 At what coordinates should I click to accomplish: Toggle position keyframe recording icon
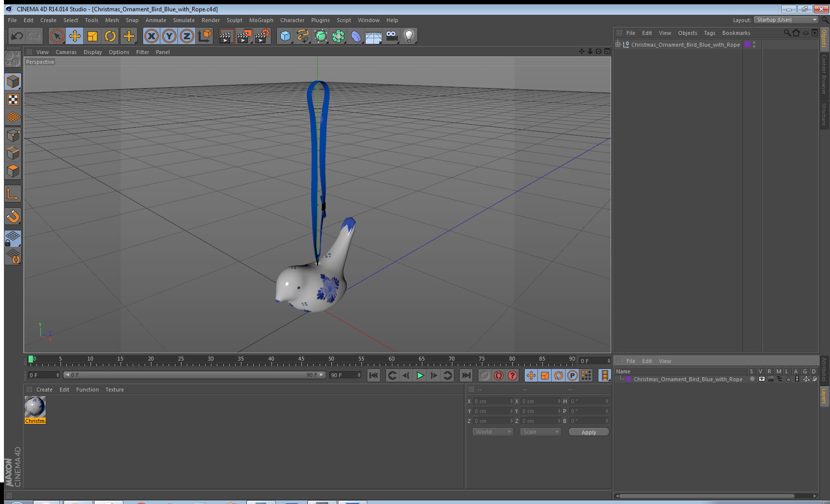point(531,375)
